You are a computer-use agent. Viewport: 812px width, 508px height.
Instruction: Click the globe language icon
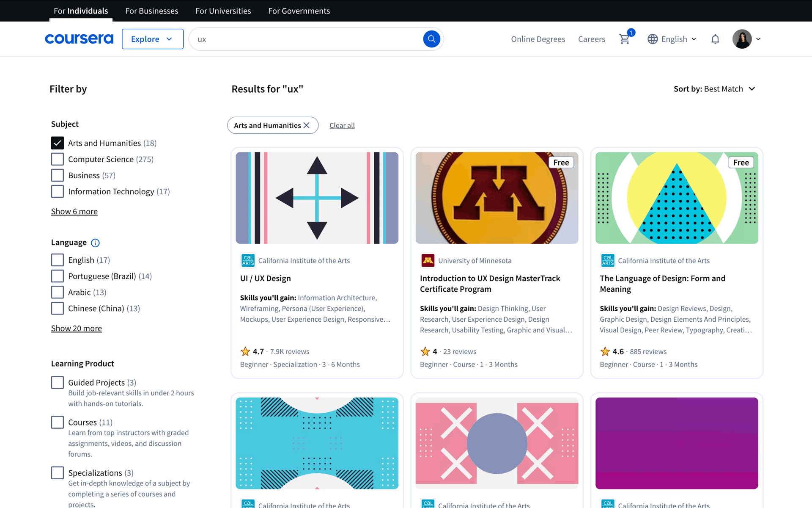click(653, 39)
